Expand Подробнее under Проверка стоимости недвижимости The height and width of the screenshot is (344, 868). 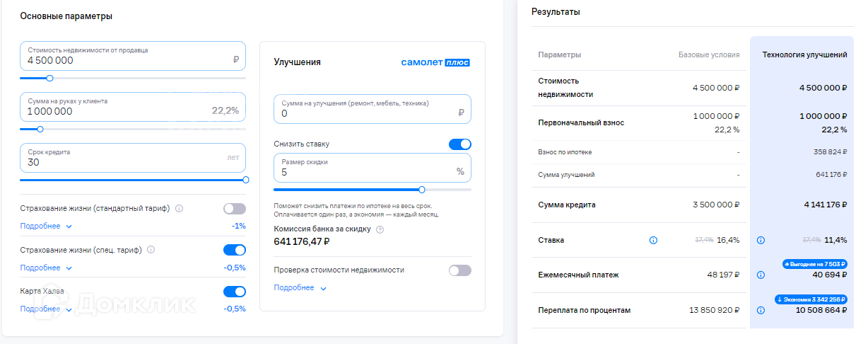pos(300,288)
